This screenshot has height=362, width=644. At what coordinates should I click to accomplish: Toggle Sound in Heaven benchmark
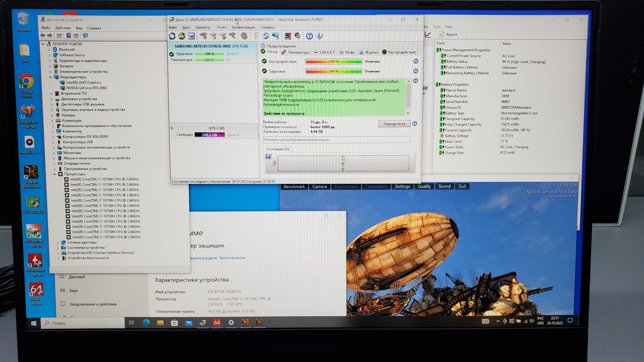[444, 186]
